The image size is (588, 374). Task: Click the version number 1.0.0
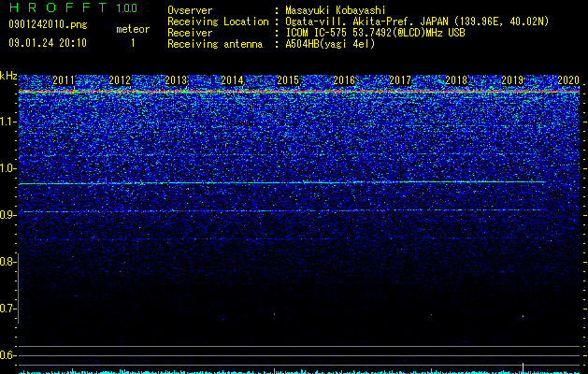(127, 8)
